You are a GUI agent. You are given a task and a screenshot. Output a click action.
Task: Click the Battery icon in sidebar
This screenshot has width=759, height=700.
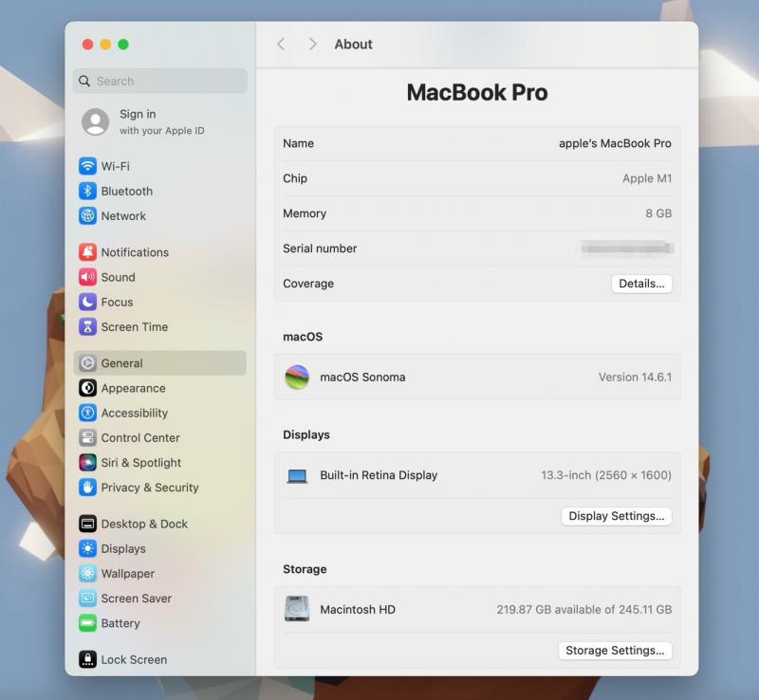click(x=87, y=623)
